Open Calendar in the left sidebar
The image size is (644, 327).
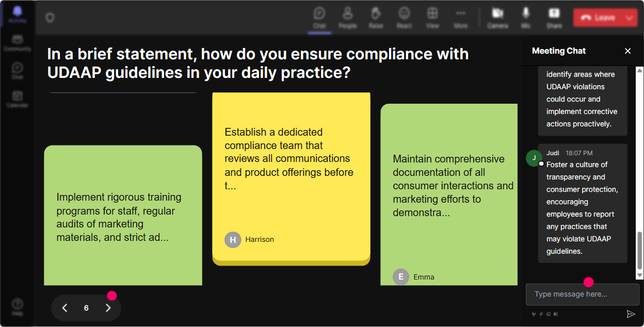pos(18,99)
